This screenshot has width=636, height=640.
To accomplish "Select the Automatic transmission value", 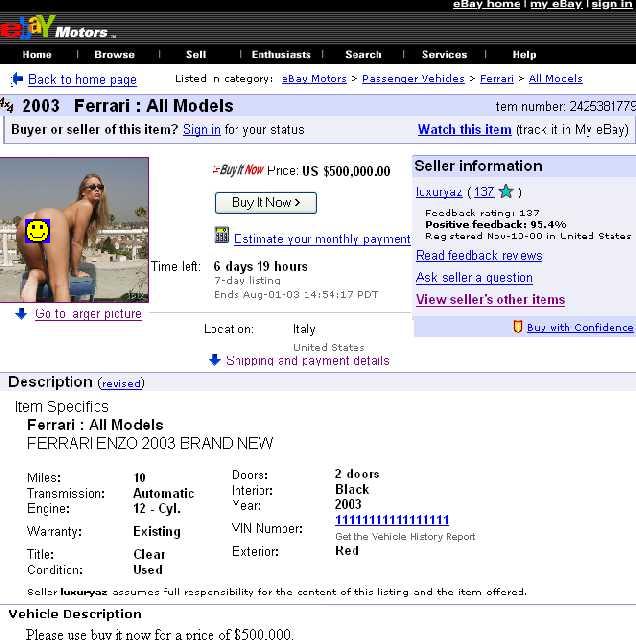I will pos(164,493).
